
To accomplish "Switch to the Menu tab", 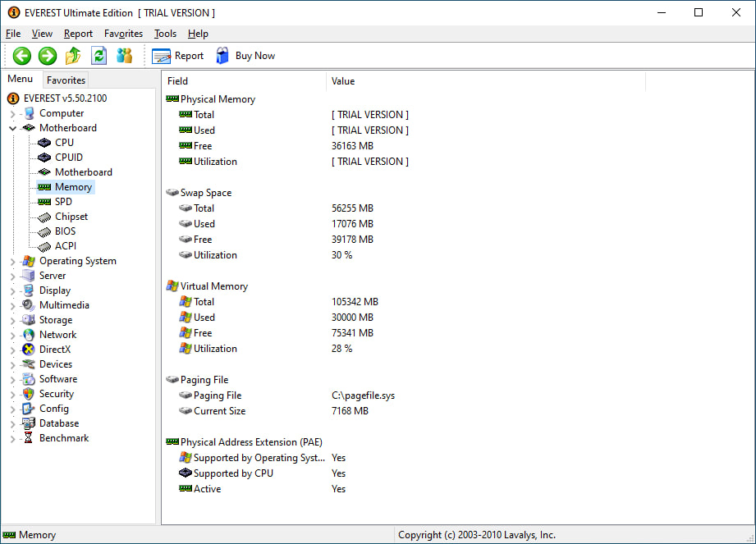I will click(x=21, y=79).
